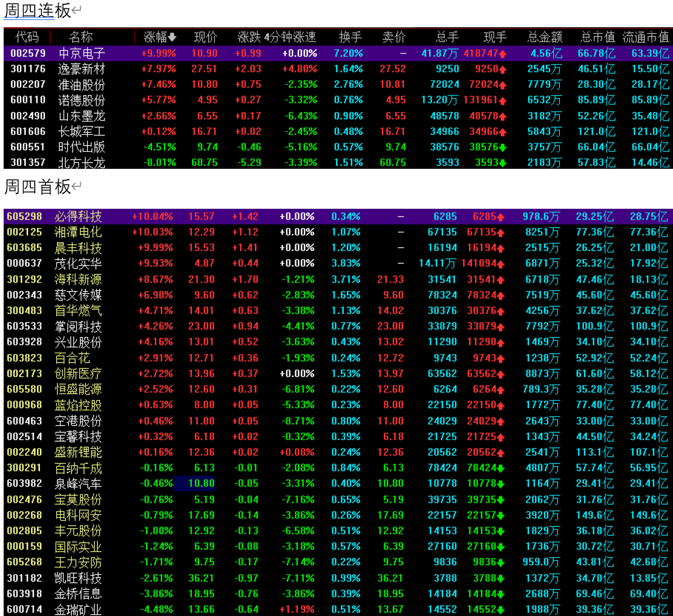Click the 现手 column header

pyautogui.click(x=495, y=38)
